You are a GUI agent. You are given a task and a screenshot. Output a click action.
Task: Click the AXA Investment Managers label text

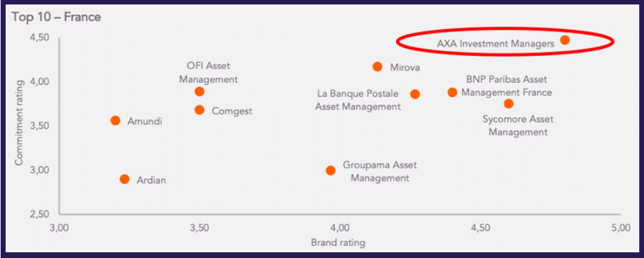(x=495, y=43)
